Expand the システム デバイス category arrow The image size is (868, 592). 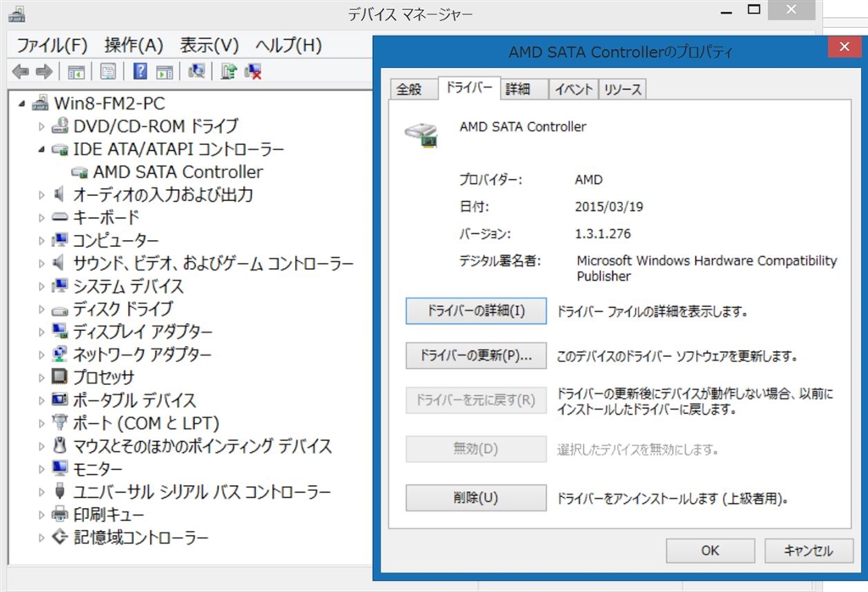42,287
